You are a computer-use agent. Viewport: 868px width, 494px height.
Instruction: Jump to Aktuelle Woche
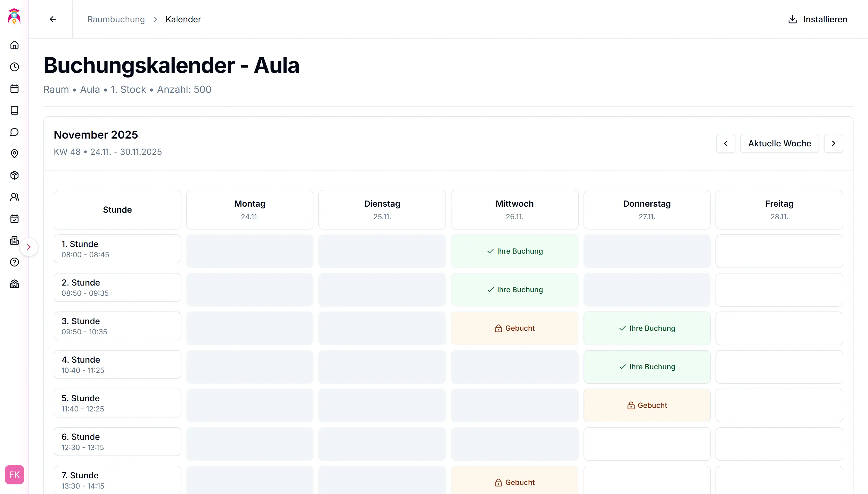(x=779, y=143)
